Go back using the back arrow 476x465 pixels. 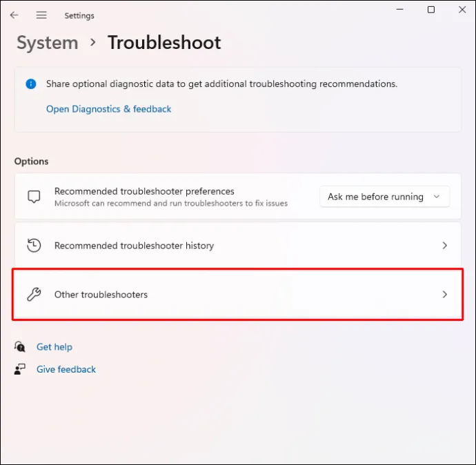point(14,15)
